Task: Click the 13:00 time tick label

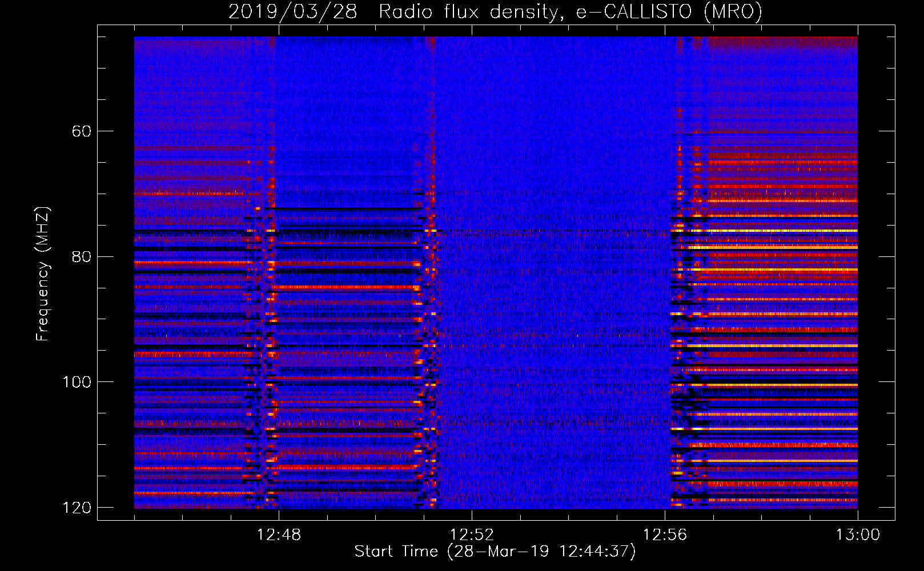Action: (858, 535)
